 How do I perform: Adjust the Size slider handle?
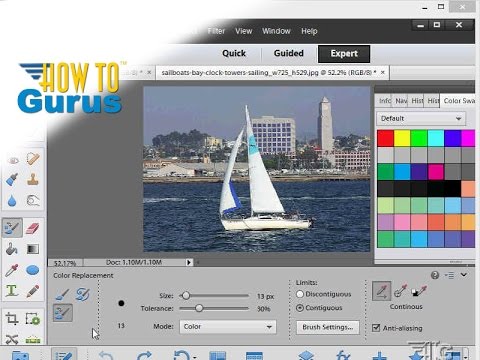(x=186, y=295)
